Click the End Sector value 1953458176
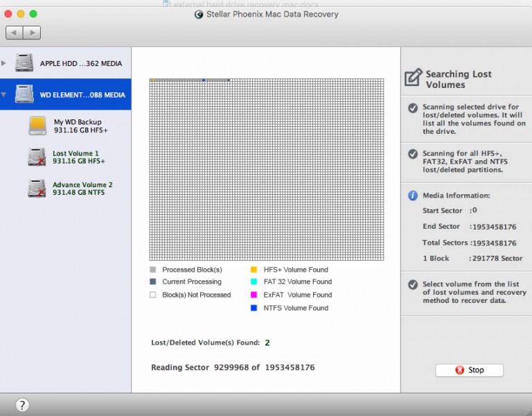This screenshot has width=532, height=416. point(495,227)
